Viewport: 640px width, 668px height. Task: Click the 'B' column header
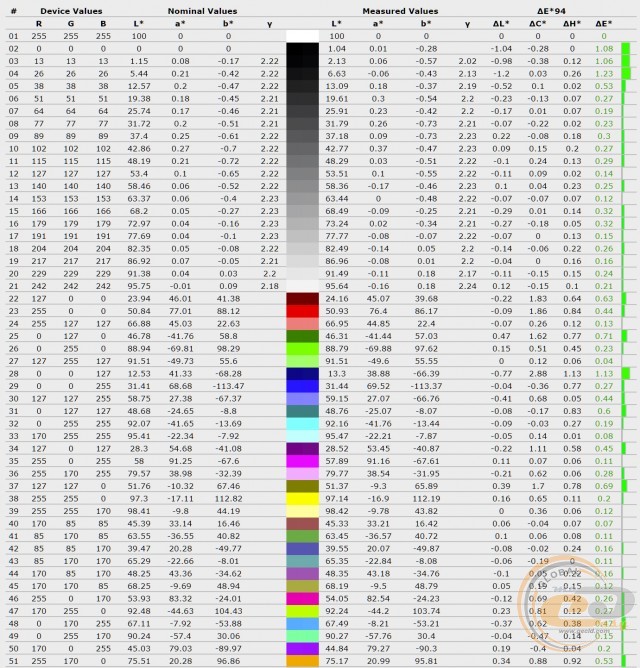pos(103,24)
